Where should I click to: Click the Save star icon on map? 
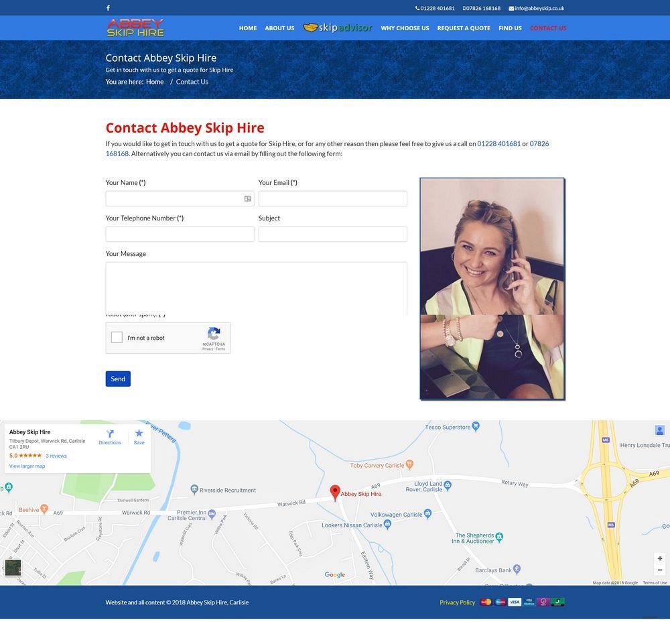tap(139, 434)
